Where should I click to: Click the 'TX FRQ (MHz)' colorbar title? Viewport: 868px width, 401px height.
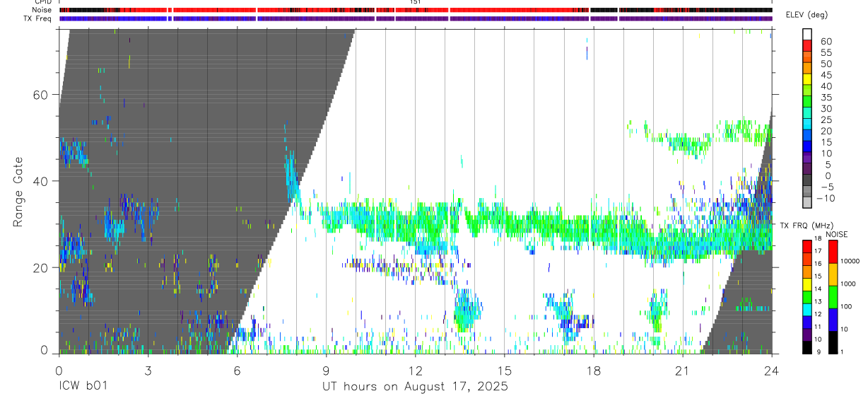pos(807,226)
